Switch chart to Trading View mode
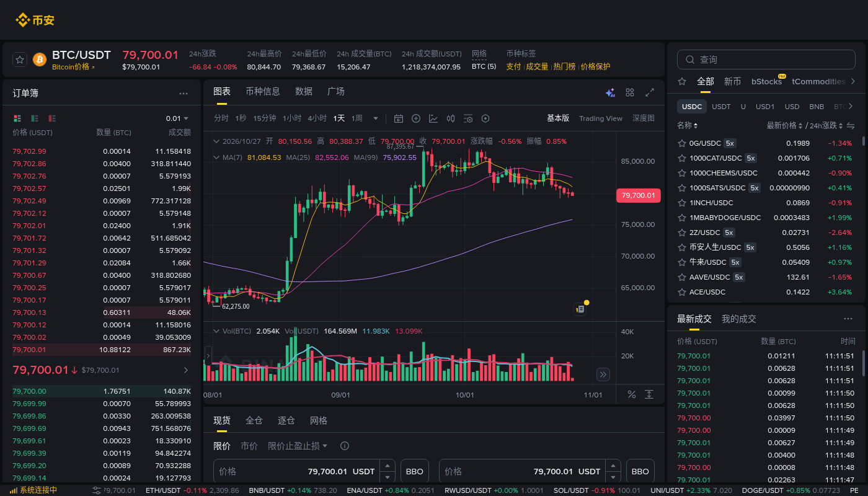The width and height of the screenshot is (868, 496). pyautogui.click(x=601, y=118)
